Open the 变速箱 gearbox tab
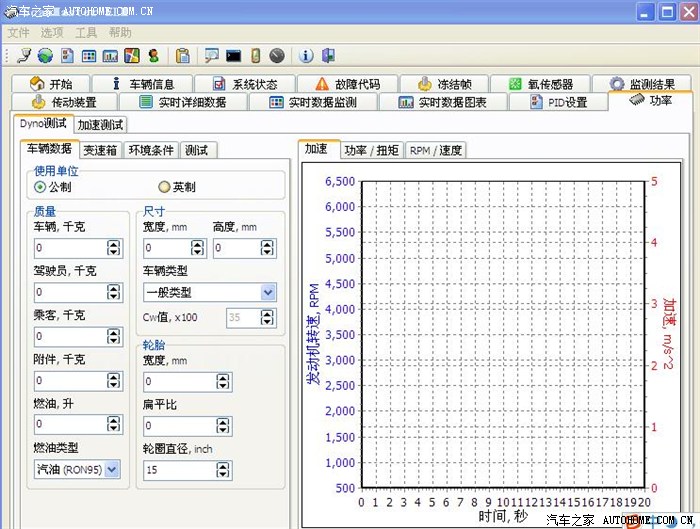The width and height of the screenshot is (700, 529). pyautogui.click(x=100, y=150)
